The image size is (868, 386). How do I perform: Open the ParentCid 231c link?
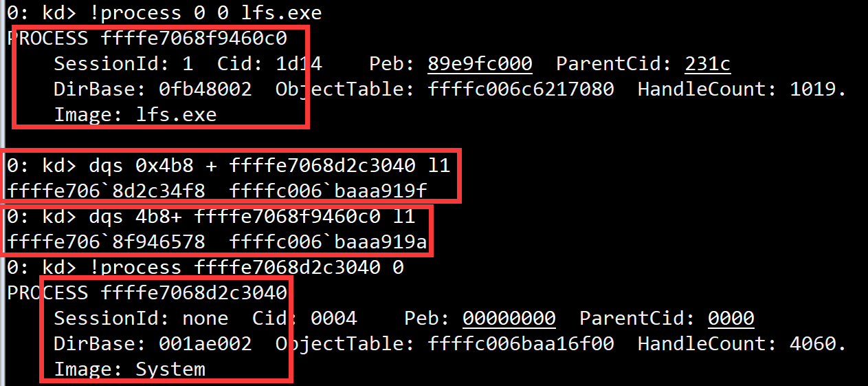point(708,64)
